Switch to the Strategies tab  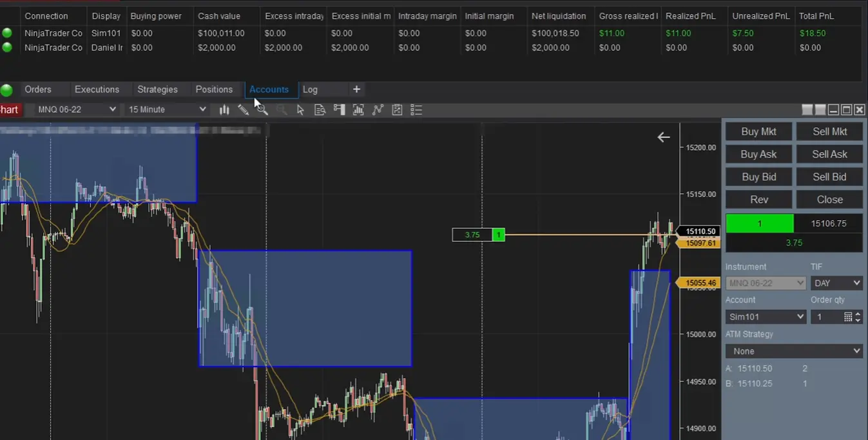coord(157,90)
